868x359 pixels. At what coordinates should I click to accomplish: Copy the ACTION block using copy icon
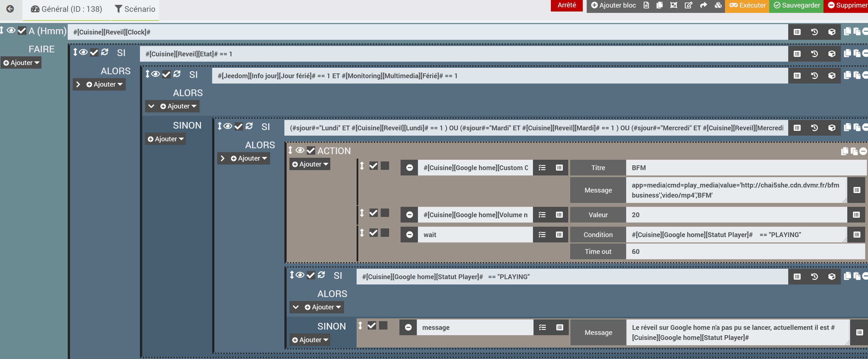[x=844, y=151]
